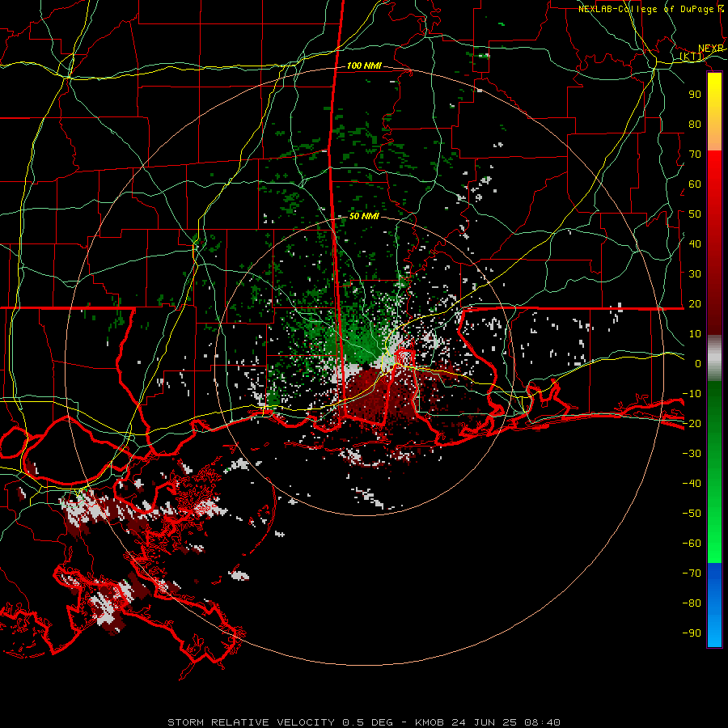Click the -20 value on the velocity scale
728x728 pixels.
692,424
